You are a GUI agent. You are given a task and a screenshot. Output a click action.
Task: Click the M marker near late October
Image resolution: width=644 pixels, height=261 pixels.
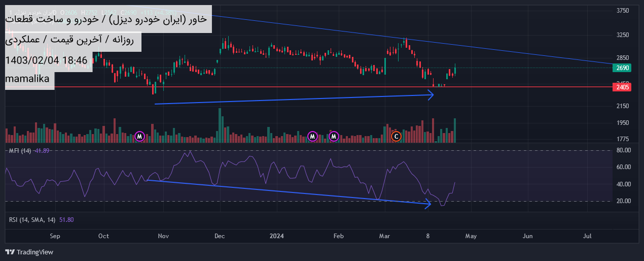tap(140, 136)
